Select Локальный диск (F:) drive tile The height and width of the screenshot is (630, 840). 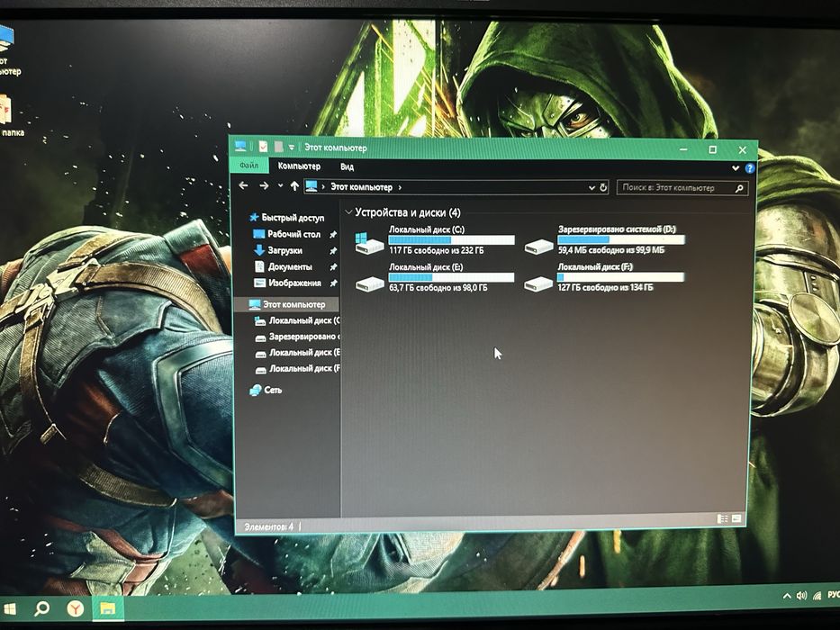pos(604,277)
